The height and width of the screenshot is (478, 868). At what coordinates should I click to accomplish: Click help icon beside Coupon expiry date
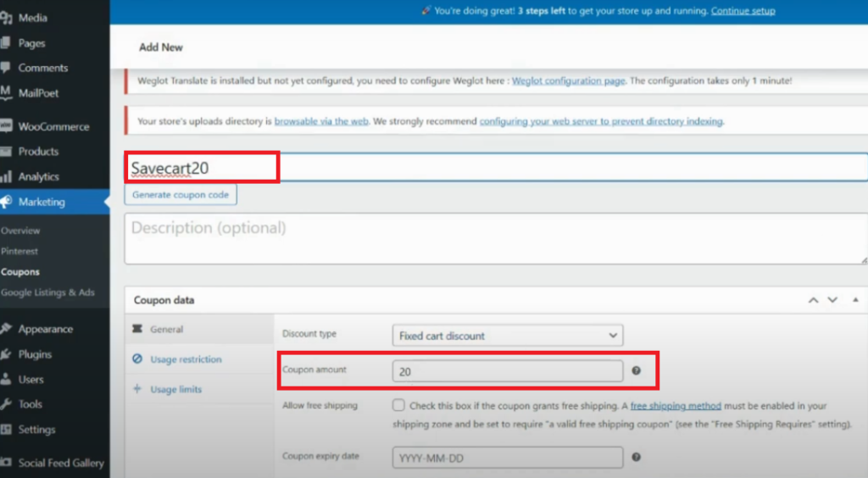(x=636, y=457)
